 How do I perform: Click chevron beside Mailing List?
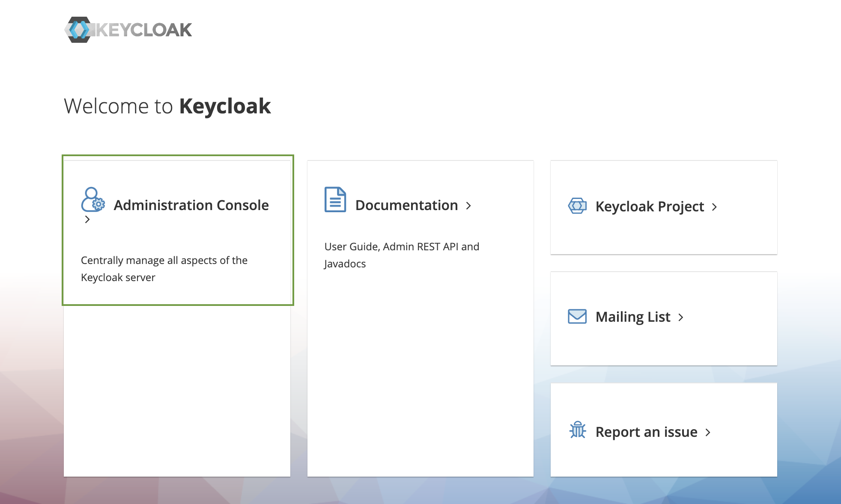tap(681, 317)
